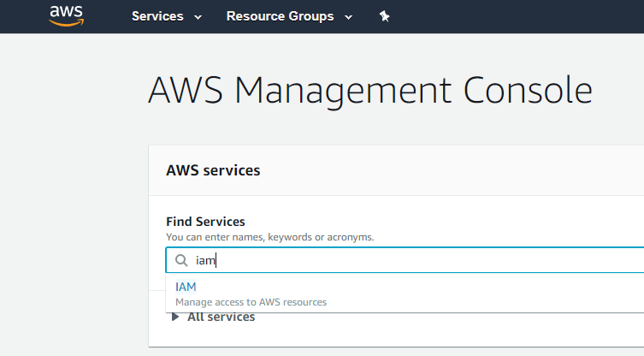Expand the All services triangle

point(175,317)
